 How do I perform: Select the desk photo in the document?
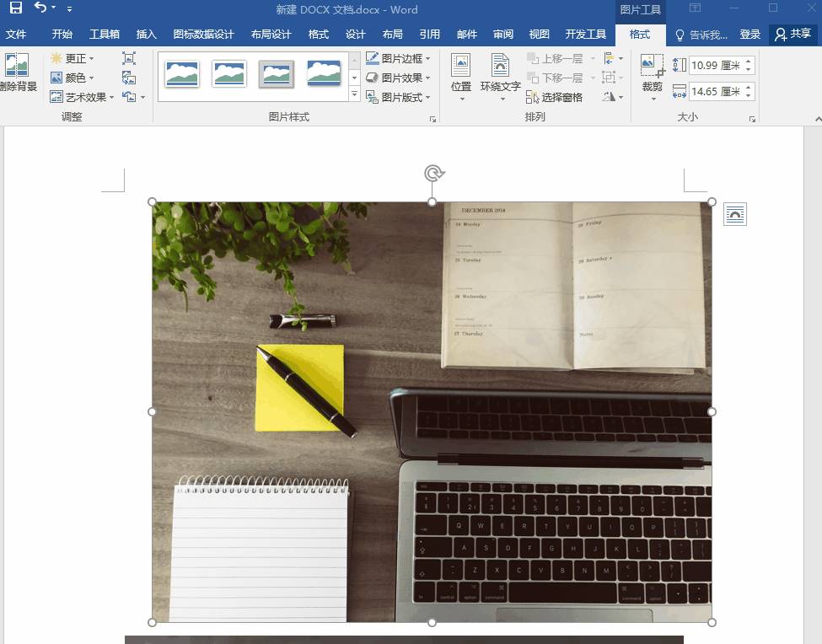pos(432,412)
